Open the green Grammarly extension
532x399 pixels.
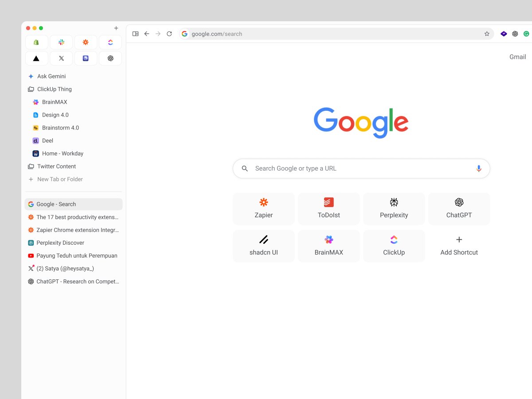pyautogui.click(x=526, y=34)
